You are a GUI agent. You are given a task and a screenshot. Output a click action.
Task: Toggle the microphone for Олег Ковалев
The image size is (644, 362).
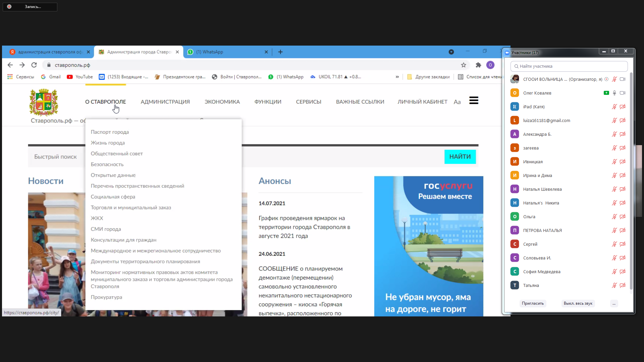(614, 93)
